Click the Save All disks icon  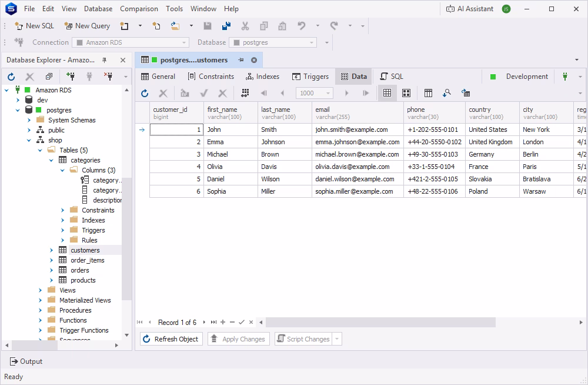tap(226, 26)
